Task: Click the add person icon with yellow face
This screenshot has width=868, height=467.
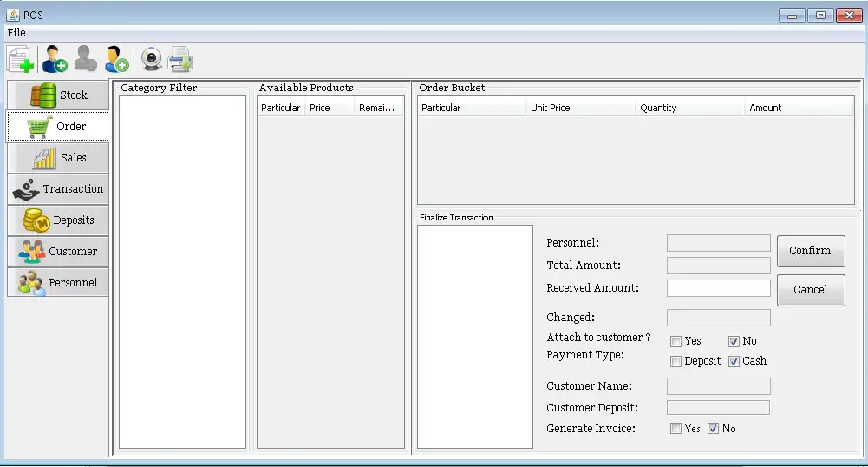Action: 116,59
